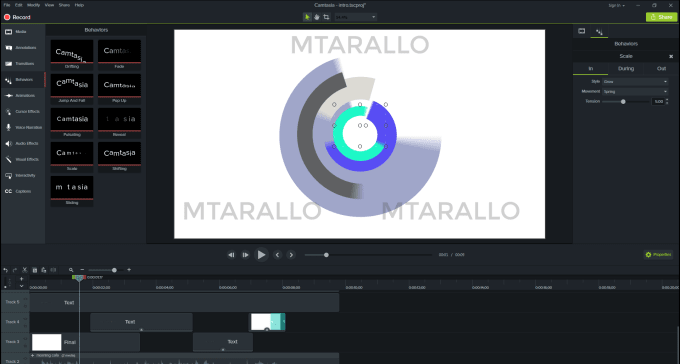Viewport: 680px width, 364px height.
Task: Select the hand Pan tool
Action: [317, 17]
